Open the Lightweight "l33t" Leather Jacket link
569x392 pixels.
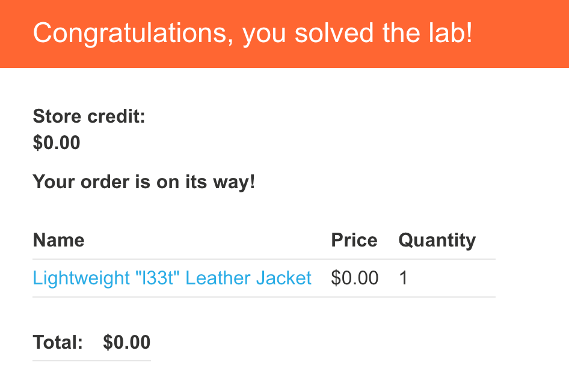click(172, 278)
